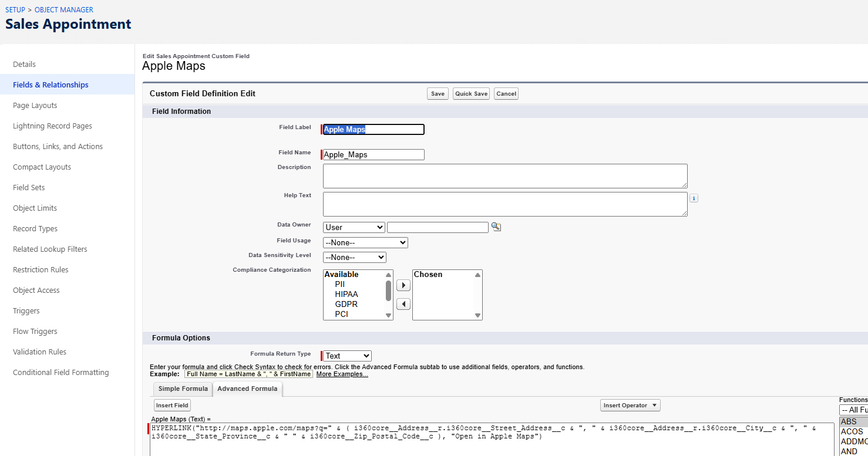
Task: Open the Insert Operator dropdown
Action: tap(630, 406)
